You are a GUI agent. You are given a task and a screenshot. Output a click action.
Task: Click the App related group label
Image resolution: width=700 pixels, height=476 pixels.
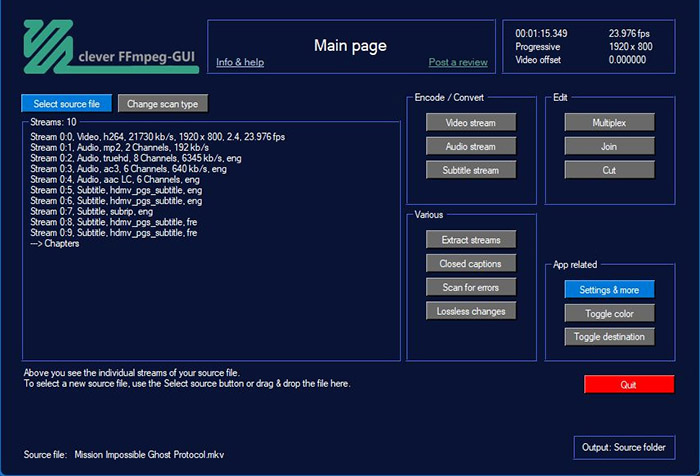(x=575, y=265)
